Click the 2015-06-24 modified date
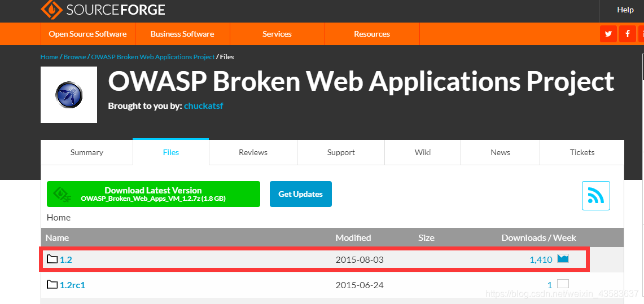The width and height of the screenshot is (644, 304). (x=360, y=285)
